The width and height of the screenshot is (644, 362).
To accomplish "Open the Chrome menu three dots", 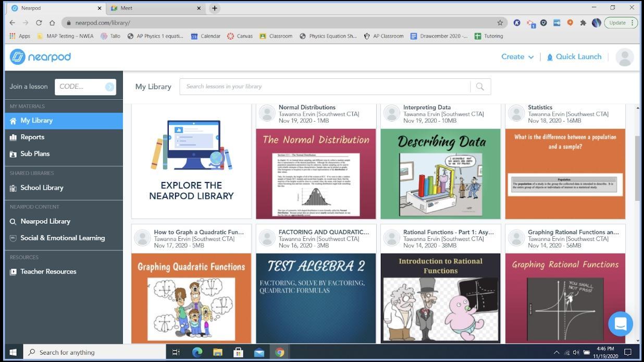I will pos(632,22).
